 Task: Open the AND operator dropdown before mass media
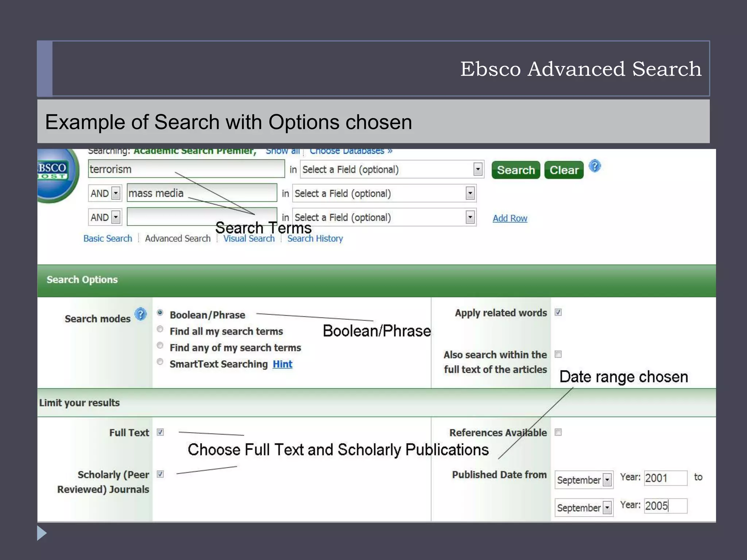tap(105, 193)
